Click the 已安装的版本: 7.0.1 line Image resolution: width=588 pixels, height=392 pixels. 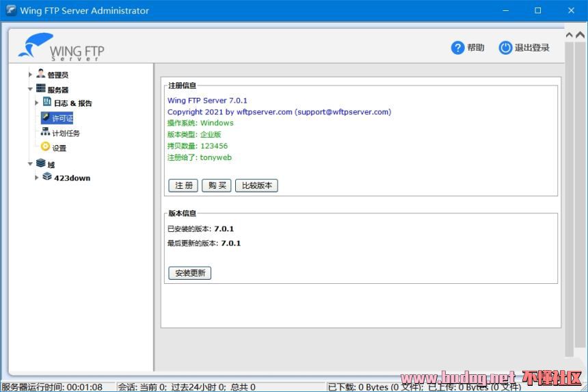coord(200,228)
